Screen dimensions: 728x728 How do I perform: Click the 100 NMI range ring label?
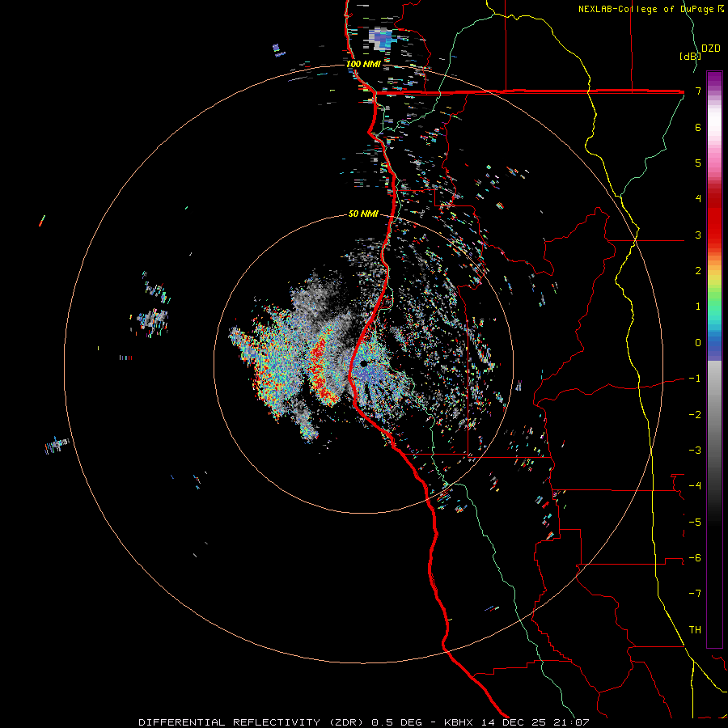(x=363, y=64)
